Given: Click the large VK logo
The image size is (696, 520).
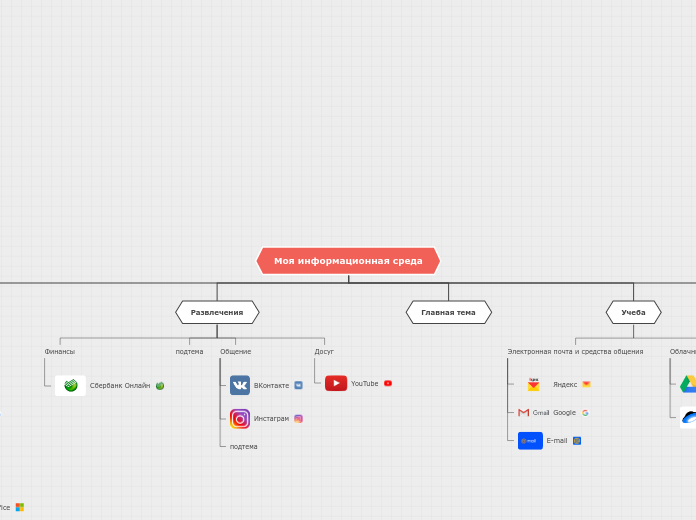Looking at the screenshot, I should tap(240, 385).
